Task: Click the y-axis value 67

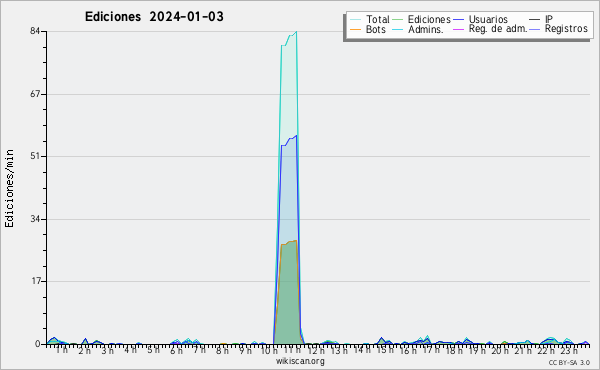Action: tap(35, 94)
